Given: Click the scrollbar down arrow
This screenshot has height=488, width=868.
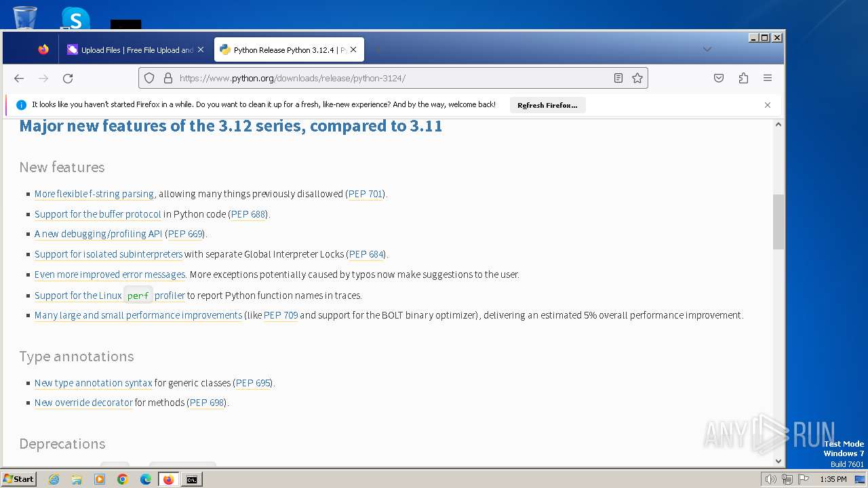Looking at the screenshot, I should click(x=778, y=461).
